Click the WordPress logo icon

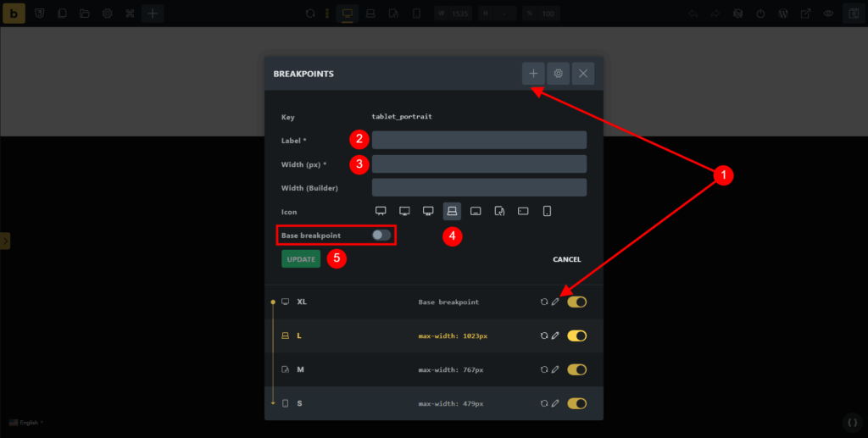783,14
